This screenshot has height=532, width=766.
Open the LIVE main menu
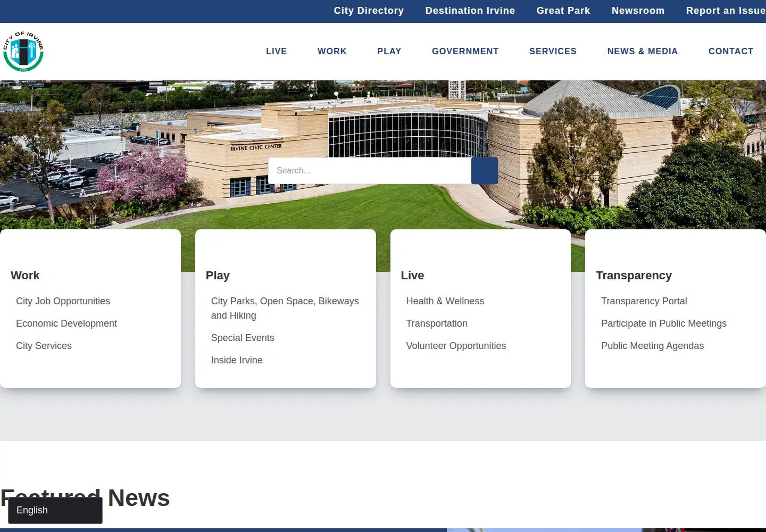277,51
